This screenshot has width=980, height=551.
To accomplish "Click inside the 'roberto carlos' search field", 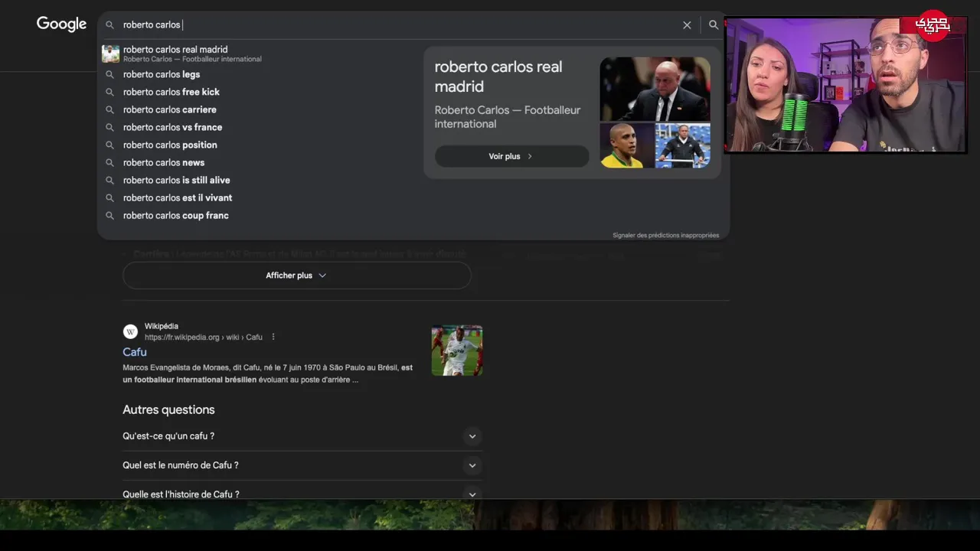I will (398, 25).
